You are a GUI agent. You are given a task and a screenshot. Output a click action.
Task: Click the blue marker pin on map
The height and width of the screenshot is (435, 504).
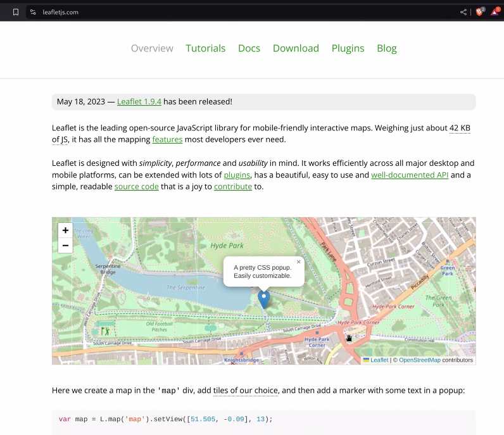tap(264, 299)
